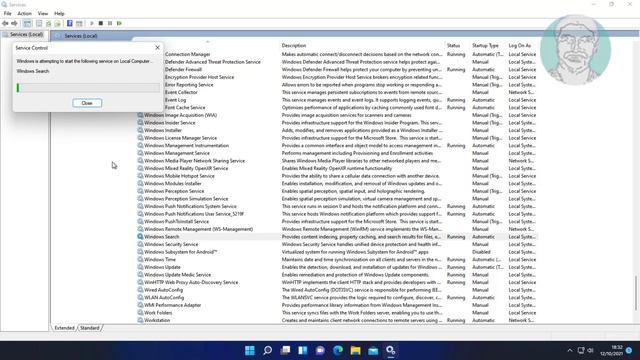Screen dimensions: 640x360
Task: Click the gear icon beside Workstation
Action: [140, 320]
